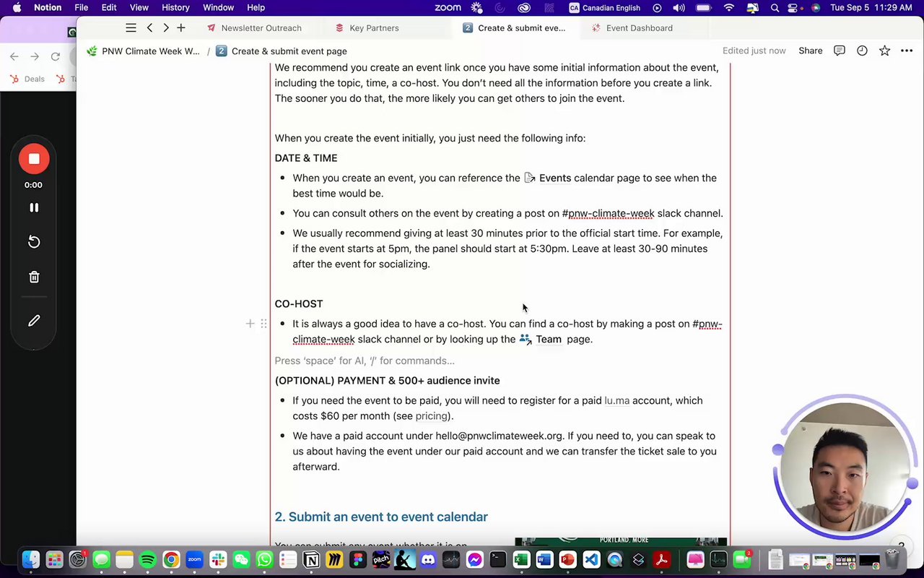Open page history clock icon
This screenshot has height=578, width=924.
(x=862, y=51)
